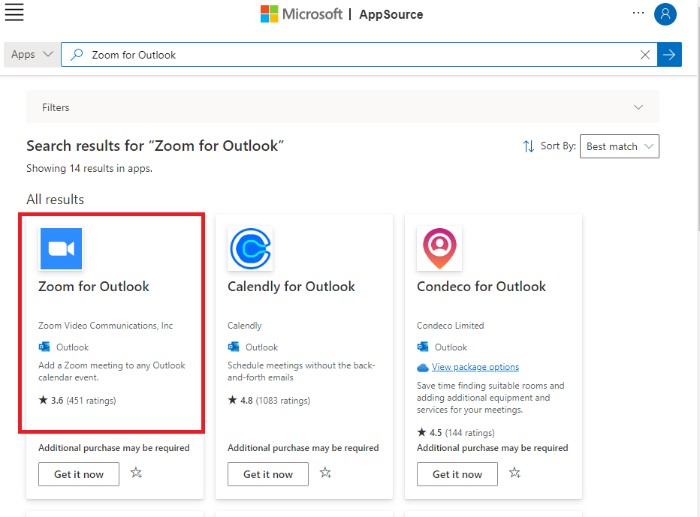Favorite Zoom for Outlook with the star

pos(136,472)
